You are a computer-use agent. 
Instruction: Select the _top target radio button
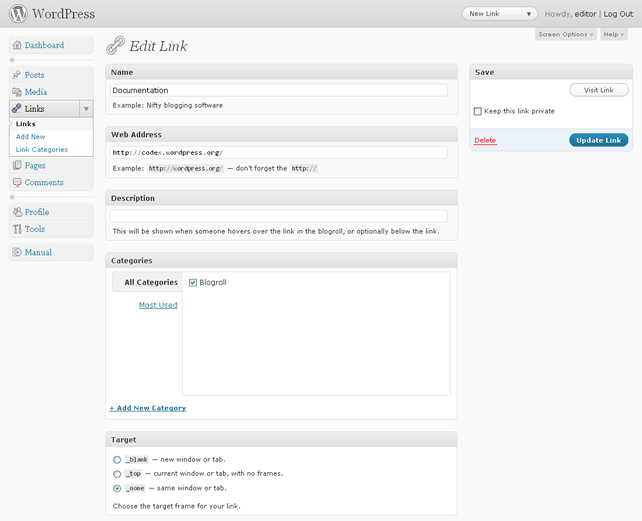[x=117, y=474]
